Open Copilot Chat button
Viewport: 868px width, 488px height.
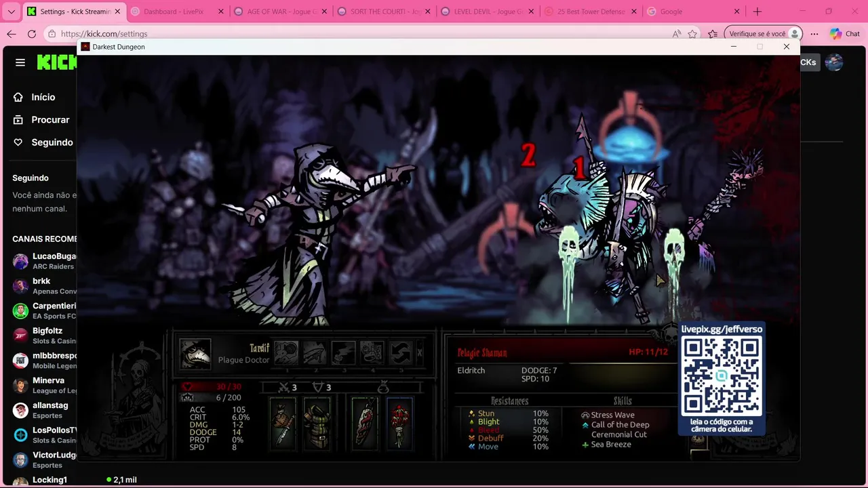(845, 34)
